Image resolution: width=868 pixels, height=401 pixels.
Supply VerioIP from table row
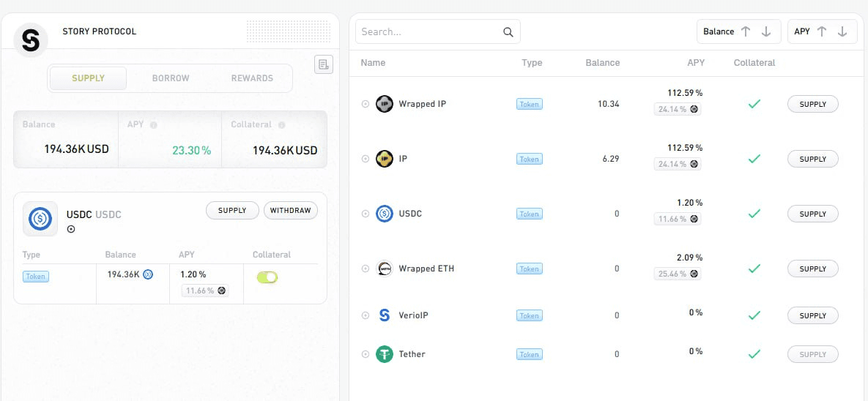click(812, 315)
